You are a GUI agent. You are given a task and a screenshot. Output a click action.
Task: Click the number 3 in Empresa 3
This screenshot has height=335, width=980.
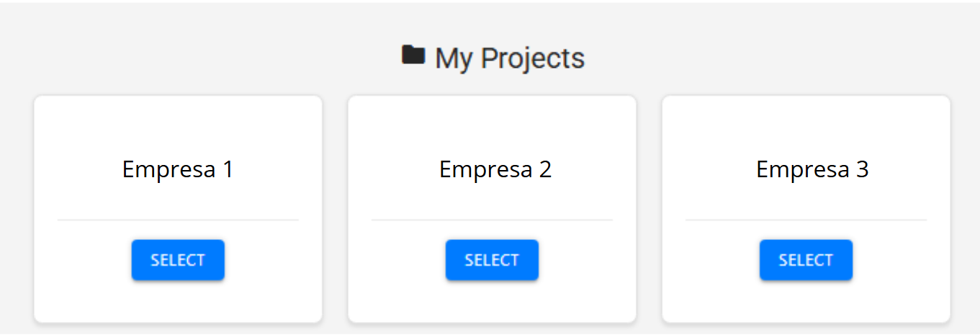tap(862, 169)
